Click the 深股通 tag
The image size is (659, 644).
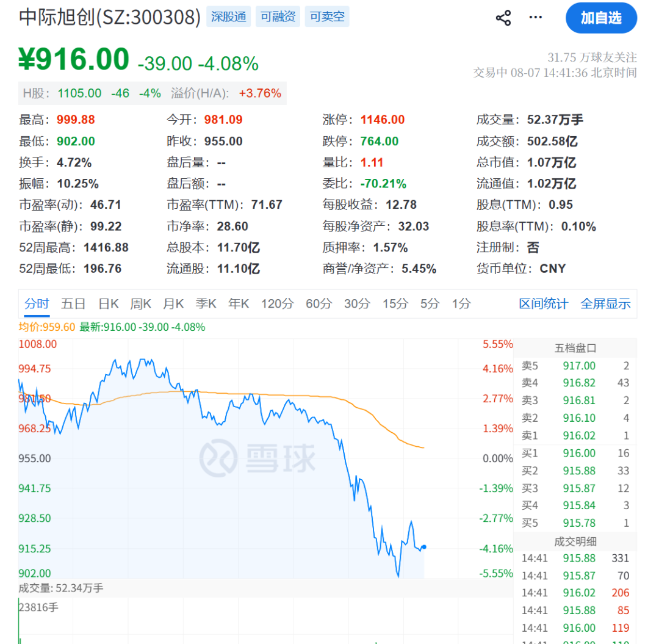pyautogui.click(x=228, y=16)
